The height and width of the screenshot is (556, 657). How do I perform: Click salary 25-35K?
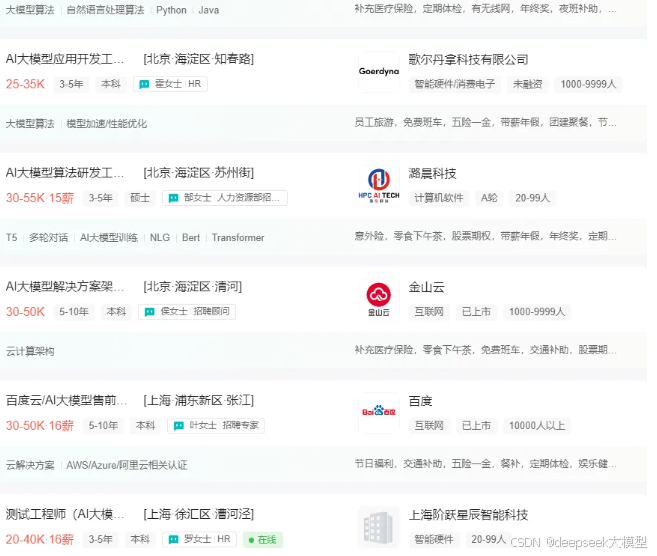(x=25, y=84)
